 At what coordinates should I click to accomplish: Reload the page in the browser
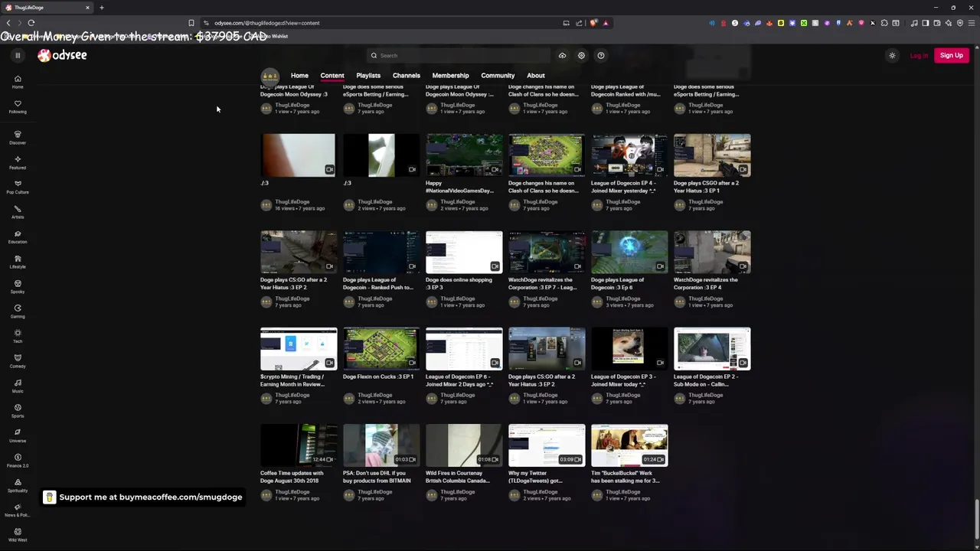point(31,23)
